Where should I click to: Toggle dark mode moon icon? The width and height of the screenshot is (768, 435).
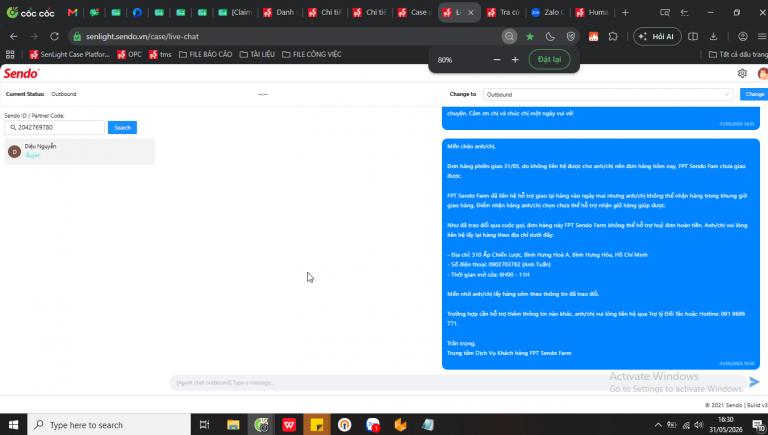pyautogui.click(x=550, y=36)
